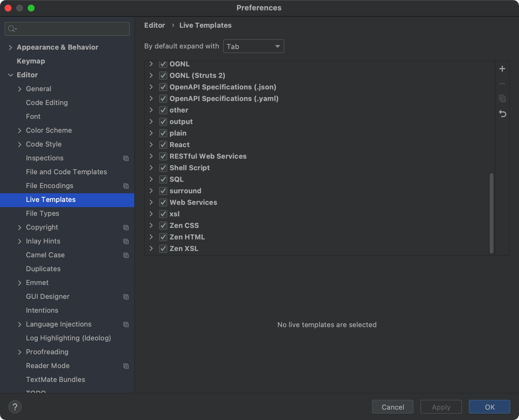Select File Types in the settings tree
519x420 pixels.
click(42, 213)
